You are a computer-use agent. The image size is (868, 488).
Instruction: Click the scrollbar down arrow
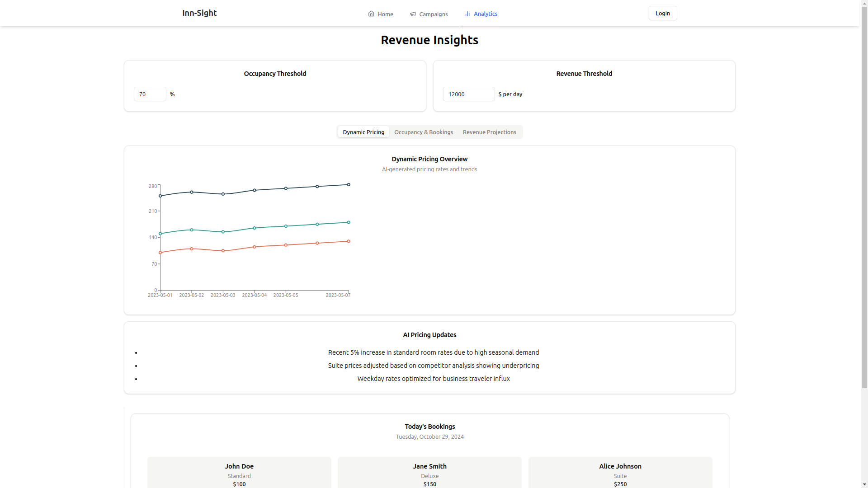[x=864, y=484]
